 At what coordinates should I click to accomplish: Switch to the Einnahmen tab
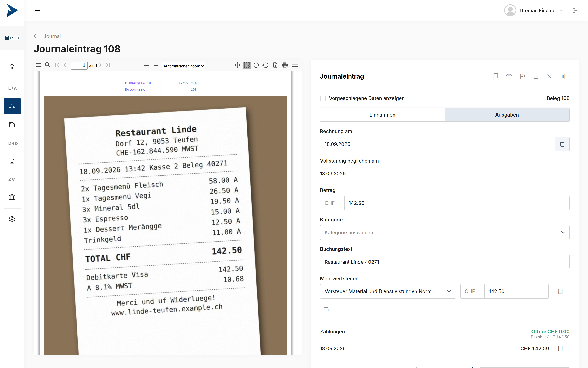[x=382, y=115]
